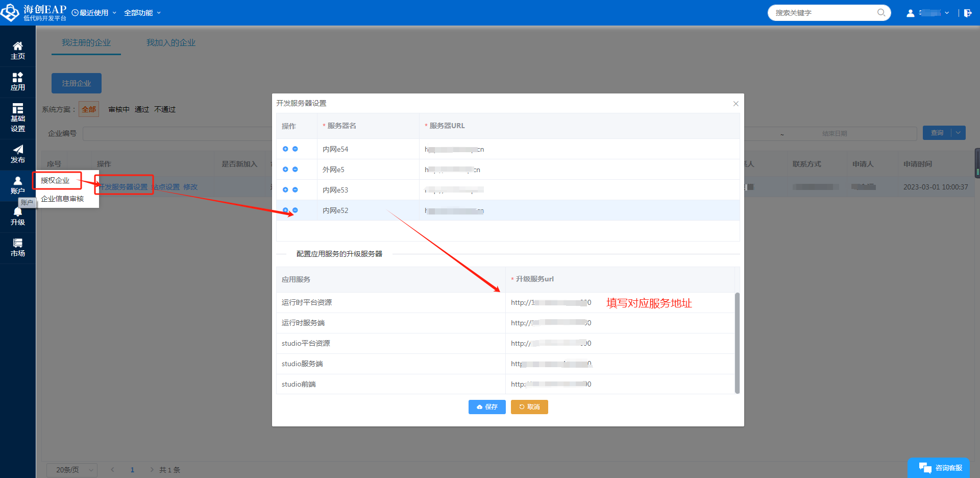
Task: Select the 不通过 filter option
Action: click(165, 109)
